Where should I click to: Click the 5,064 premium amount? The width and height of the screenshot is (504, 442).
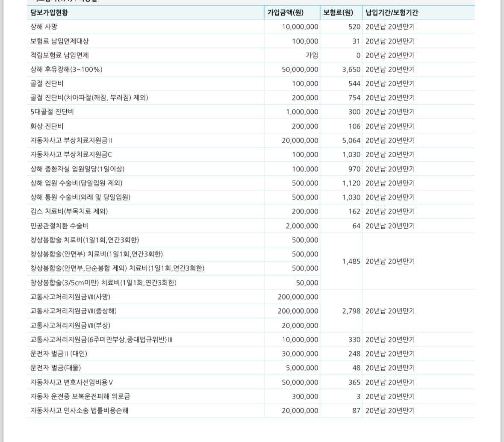[x=351, y=140]
